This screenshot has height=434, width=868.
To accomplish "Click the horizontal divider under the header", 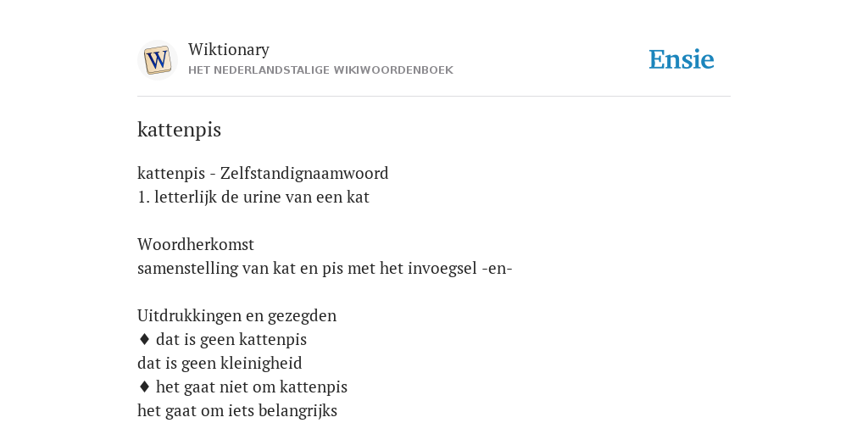I will 434,97.
